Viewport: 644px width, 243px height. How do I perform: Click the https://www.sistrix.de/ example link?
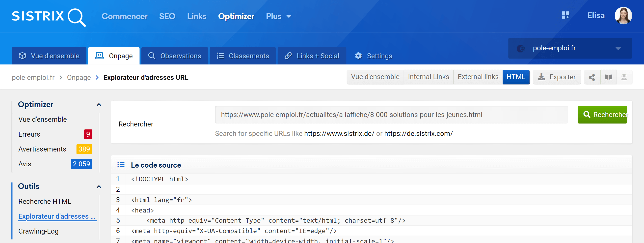coord(339,134)
